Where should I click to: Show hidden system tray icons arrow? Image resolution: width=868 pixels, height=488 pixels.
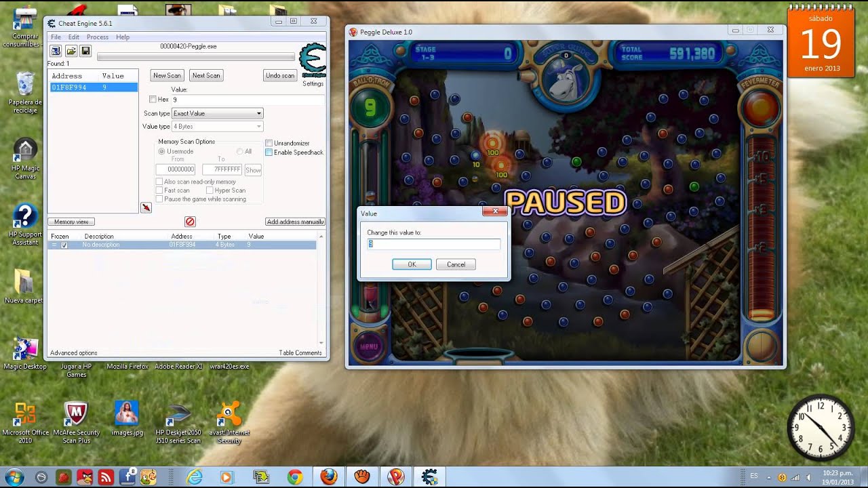769,476
